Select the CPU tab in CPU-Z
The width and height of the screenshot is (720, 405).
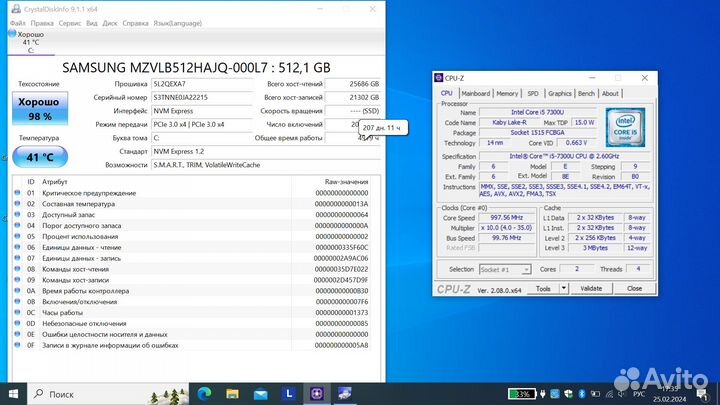click(x=446, y=93)
